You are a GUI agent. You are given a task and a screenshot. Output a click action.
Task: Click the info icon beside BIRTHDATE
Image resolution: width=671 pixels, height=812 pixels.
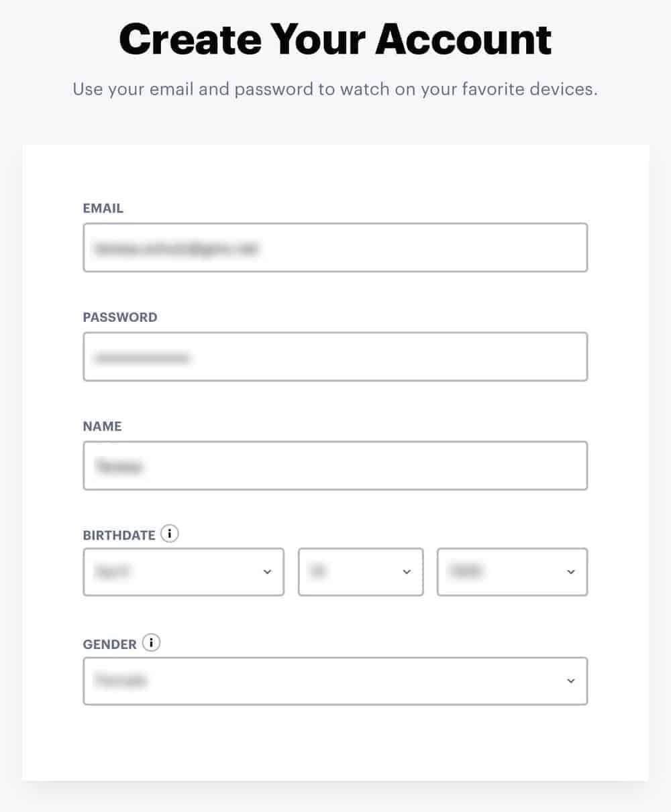(x=170, y=534)
